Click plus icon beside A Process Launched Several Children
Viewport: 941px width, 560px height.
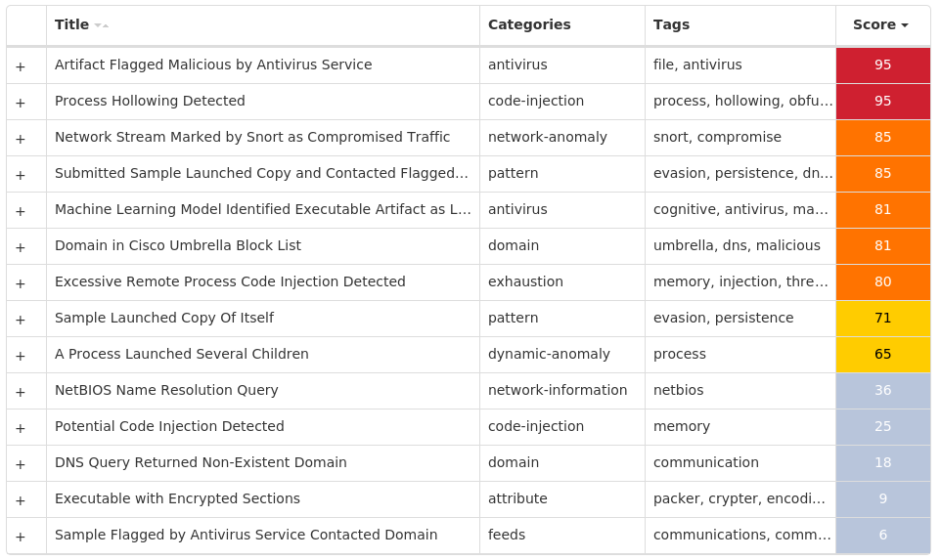point(21,355)
